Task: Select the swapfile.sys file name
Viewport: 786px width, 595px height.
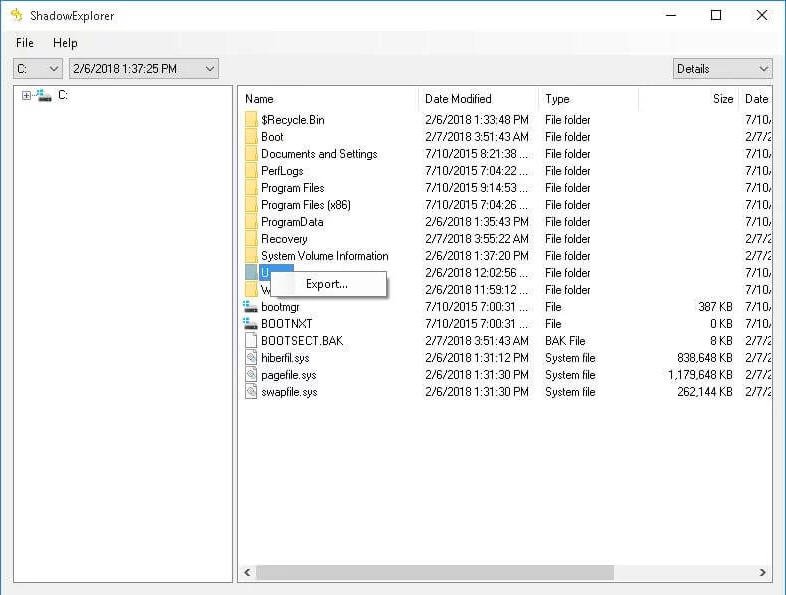Action: coord(289,392)
